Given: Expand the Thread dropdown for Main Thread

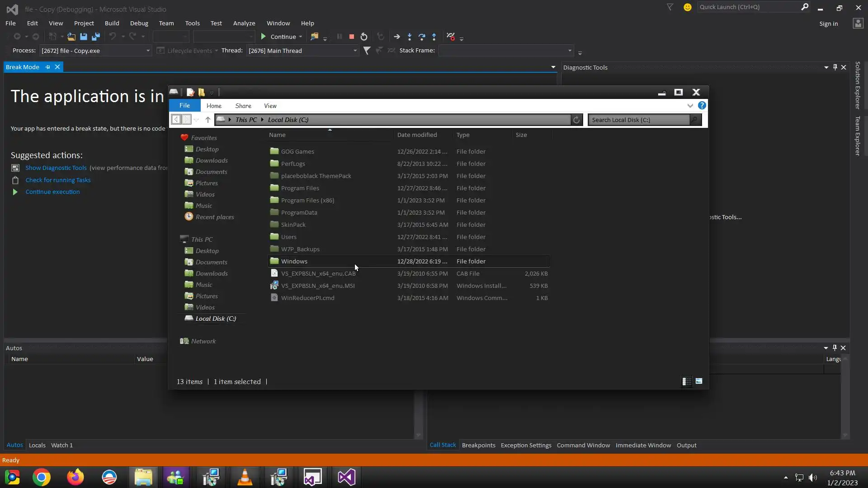Looking at the screenshot, I should coord(355,51).
